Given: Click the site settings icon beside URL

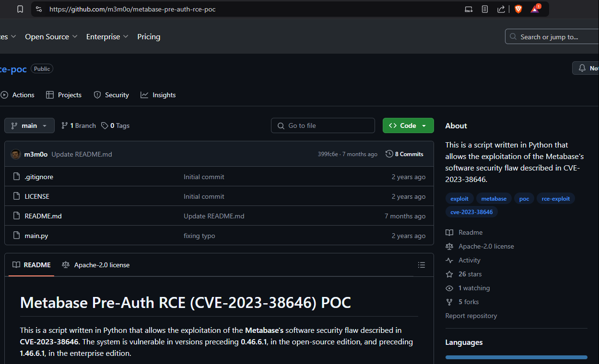Looking at the screenshot, I should (x=39, y=9).
